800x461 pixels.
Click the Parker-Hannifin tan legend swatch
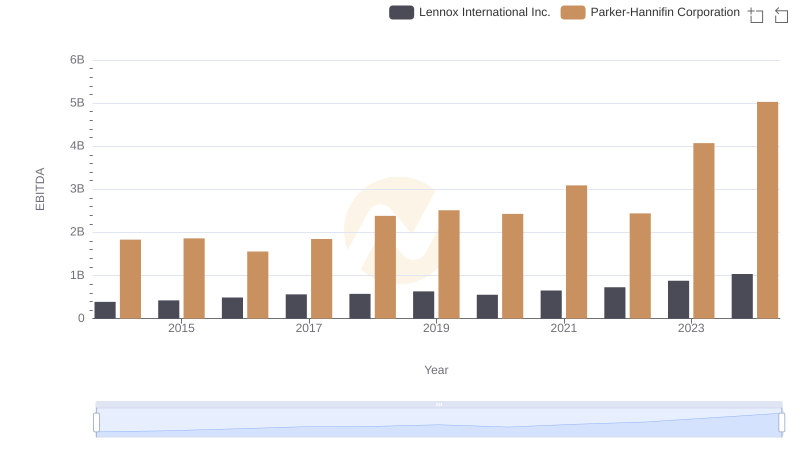click(x=573, y=12)
